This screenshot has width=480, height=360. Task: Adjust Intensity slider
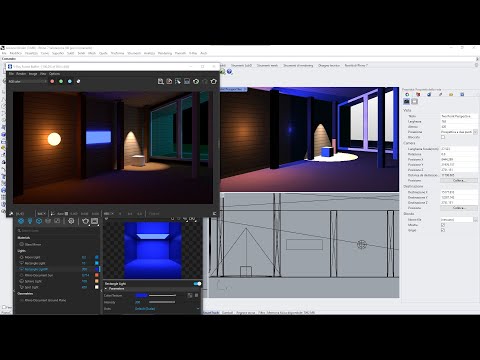pos(162,302)
